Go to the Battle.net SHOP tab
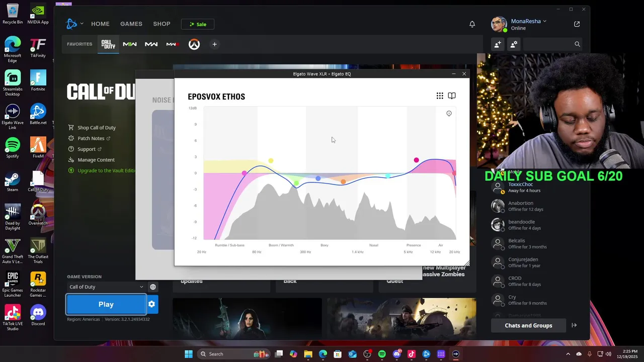The height and width of the screenshot is (362, 644). click(x=162, y=24)
